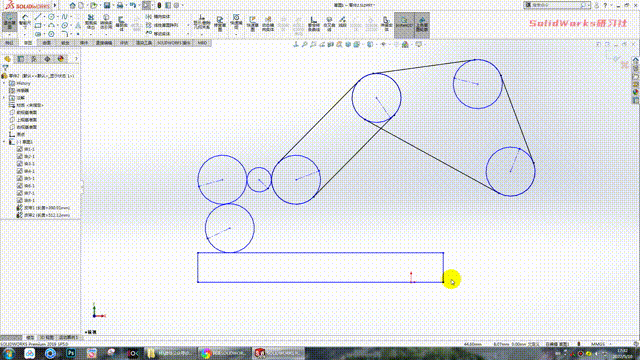Click the Trim Entities tool
Image resolution: width=640 pixels, height=360 pixels.
coord(91,22)
